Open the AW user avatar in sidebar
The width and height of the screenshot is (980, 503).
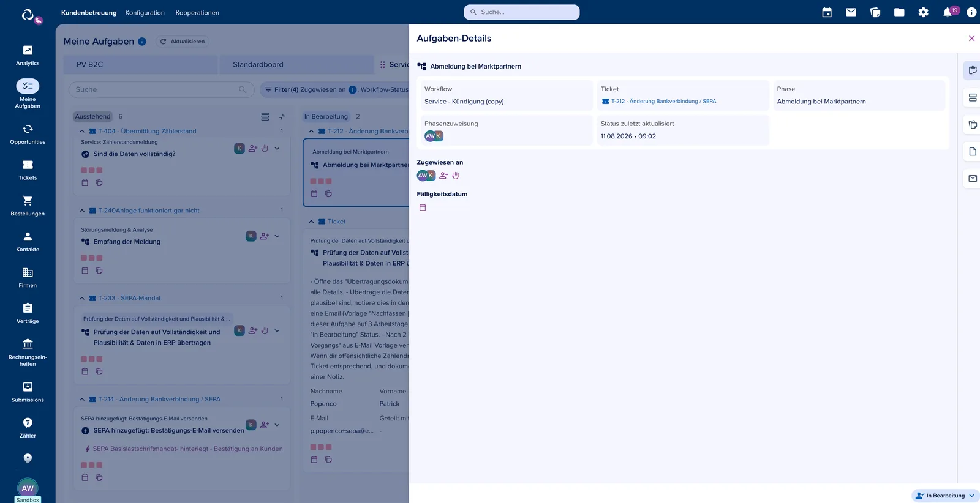point(28,488)
